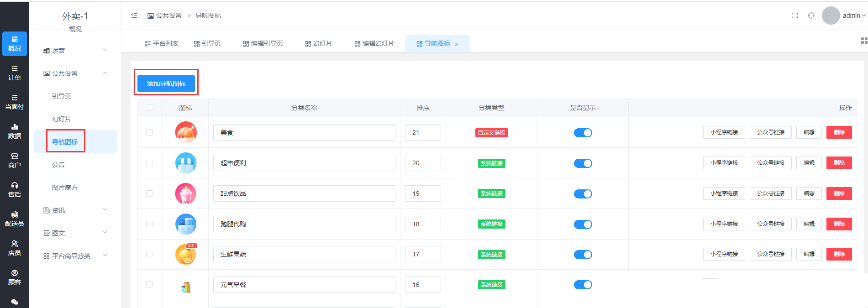868x308 pixels.
Task: Tick the checkbox for the 美食 row
Action: [x=149, y=132]
